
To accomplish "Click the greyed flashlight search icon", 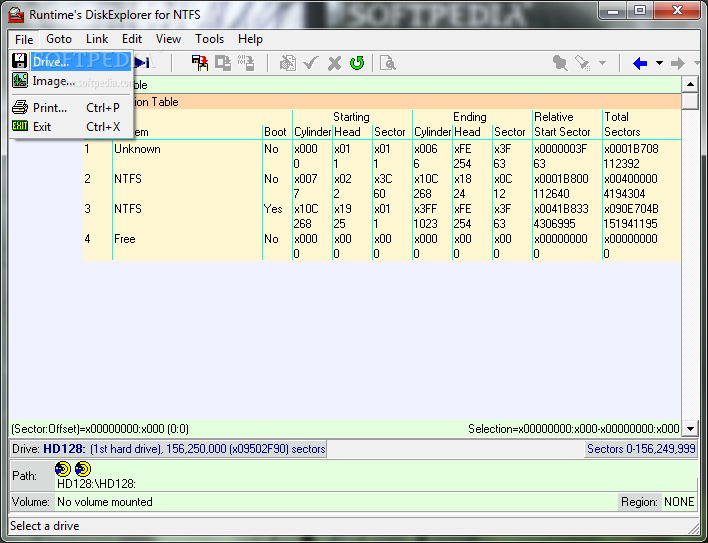I will (x=583, y=63).
